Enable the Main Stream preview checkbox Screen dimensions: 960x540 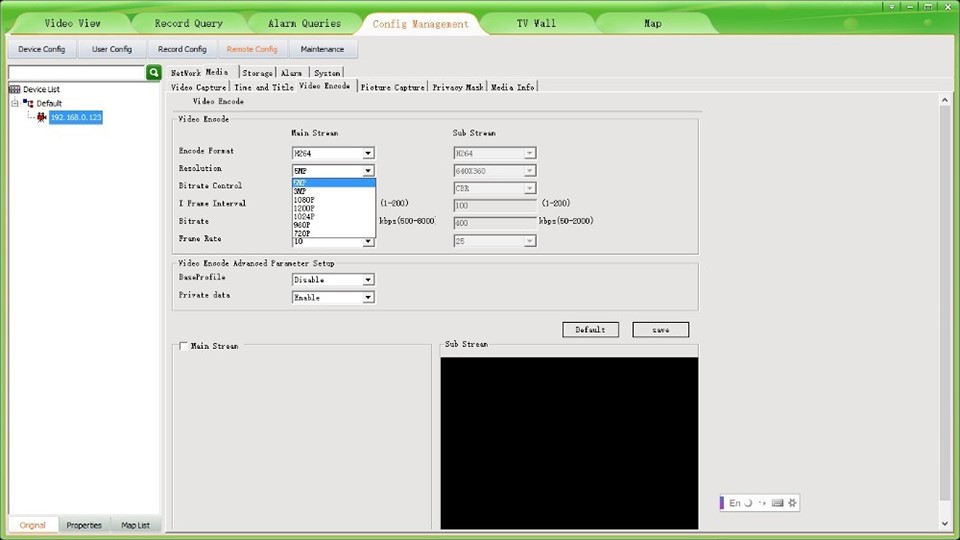[x=183, y=346]
